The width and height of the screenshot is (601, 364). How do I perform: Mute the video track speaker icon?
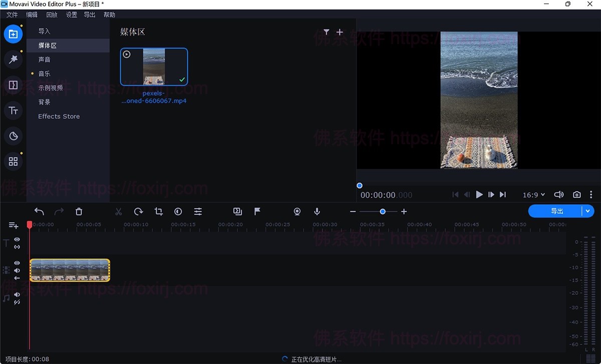pyautogui.click(x=17, y=271)
